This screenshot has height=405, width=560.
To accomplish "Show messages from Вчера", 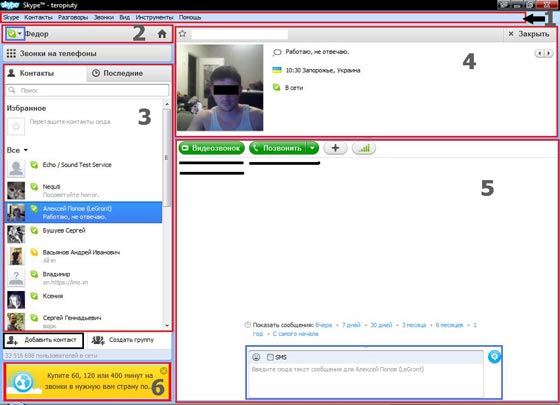I will pos(324,325).
